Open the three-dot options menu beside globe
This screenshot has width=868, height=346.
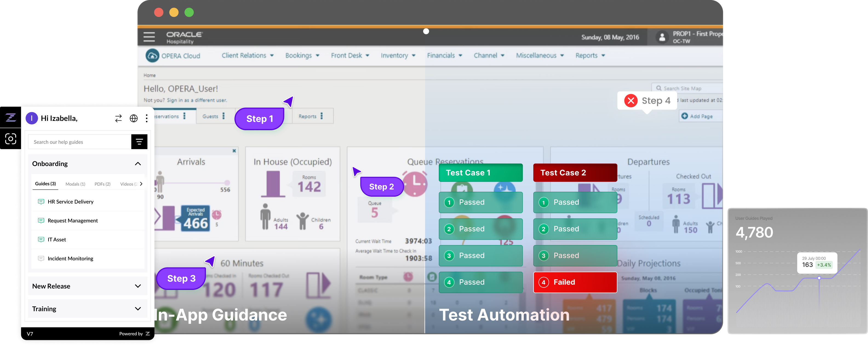click(147, 118)
